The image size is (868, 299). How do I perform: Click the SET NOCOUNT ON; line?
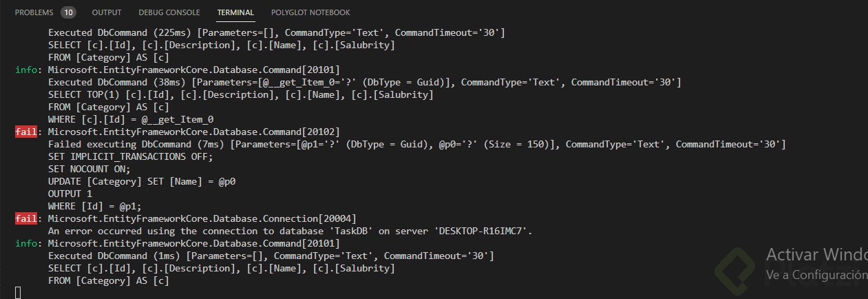pyautogui.click(x=89, y=169)
